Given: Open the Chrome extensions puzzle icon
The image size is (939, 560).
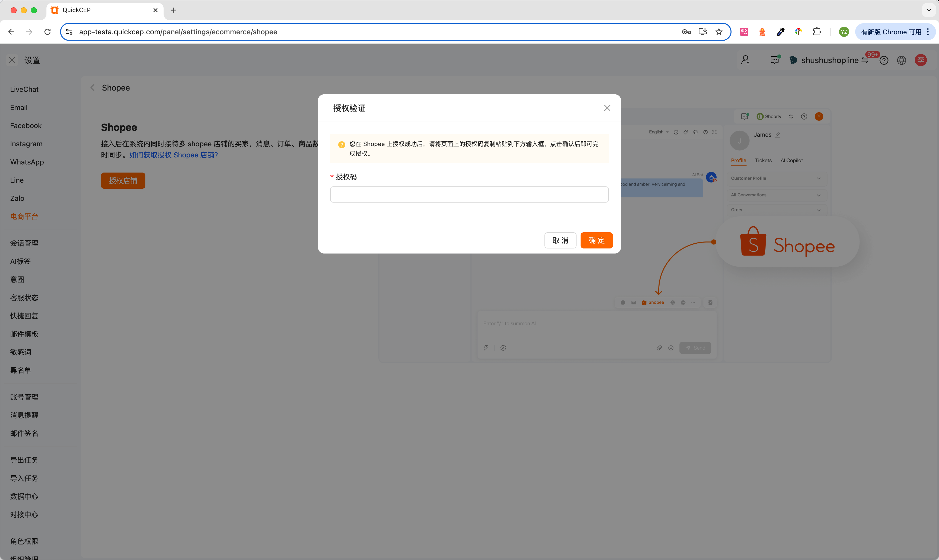Looking at the screenshot, I should tap(817, 32).
